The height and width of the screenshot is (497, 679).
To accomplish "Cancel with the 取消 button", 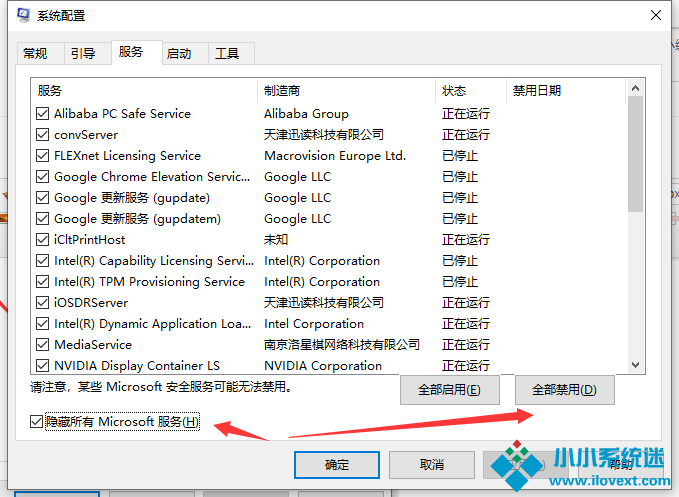I will click(x=432, y=465).
